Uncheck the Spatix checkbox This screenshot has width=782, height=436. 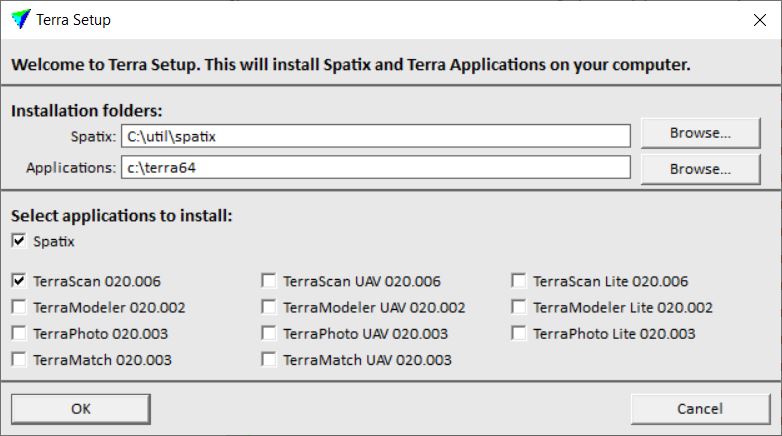(19, 241)
